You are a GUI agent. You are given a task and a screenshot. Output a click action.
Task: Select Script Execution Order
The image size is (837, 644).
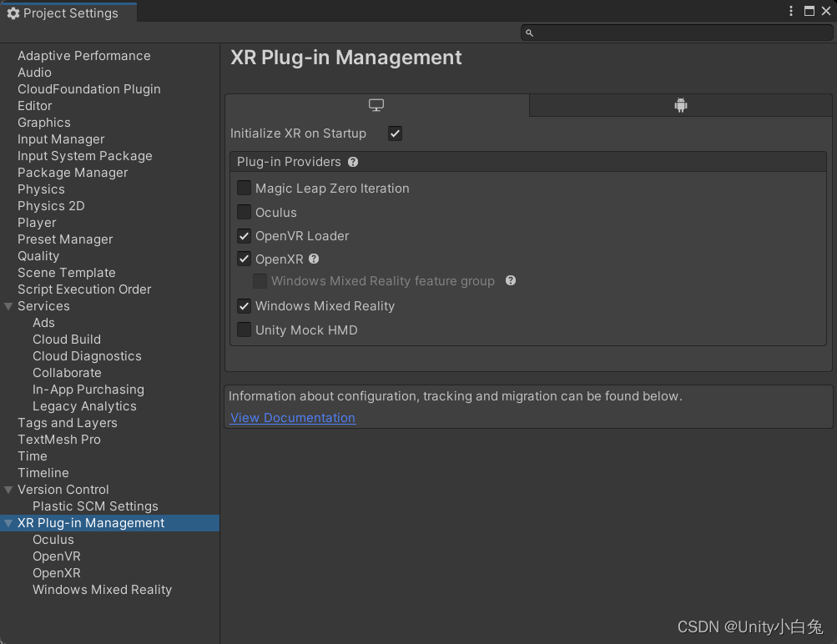coord(84,289)
